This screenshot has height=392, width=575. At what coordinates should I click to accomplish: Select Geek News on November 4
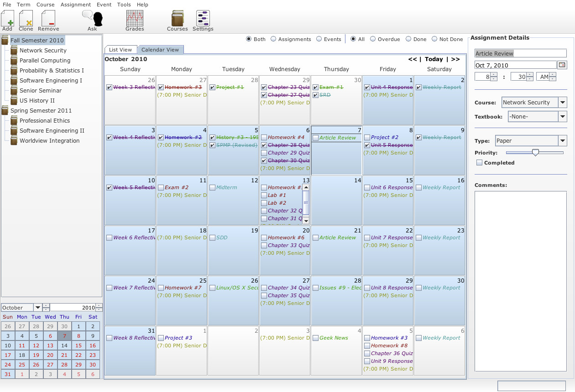tap(334, 338)
